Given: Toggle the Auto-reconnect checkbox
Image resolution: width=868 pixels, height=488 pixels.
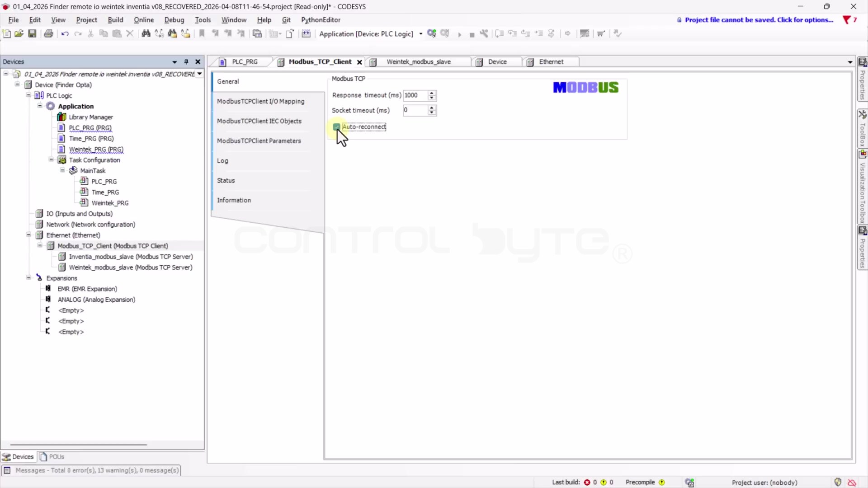Looking at the screenshot, I should click(336, 127).
